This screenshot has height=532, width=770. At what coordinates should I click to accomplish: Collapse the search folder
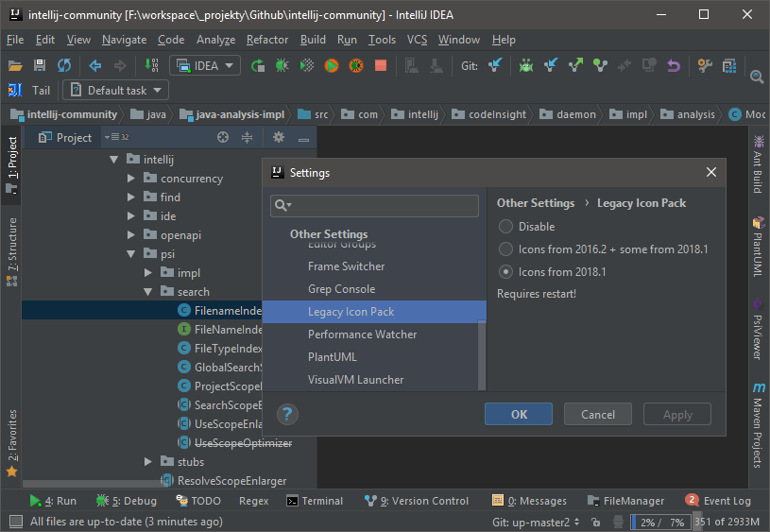pyautogui.click(x=147, y=292)
